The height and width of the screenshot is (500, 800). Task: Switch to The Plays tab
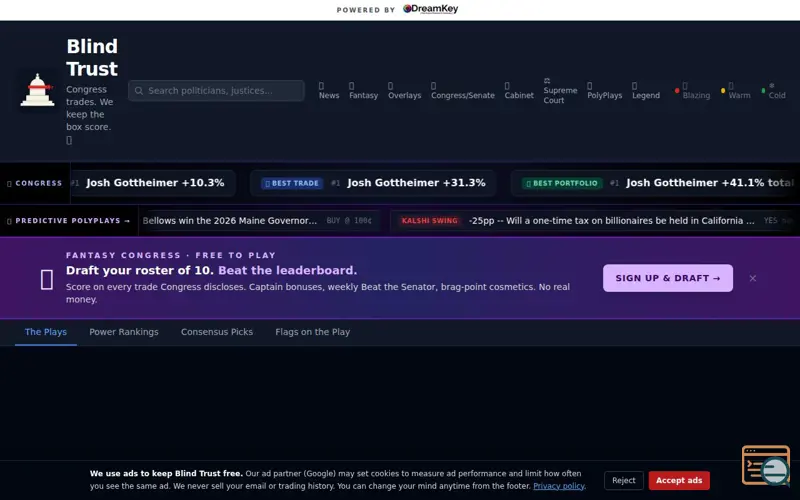click(45, 332)
